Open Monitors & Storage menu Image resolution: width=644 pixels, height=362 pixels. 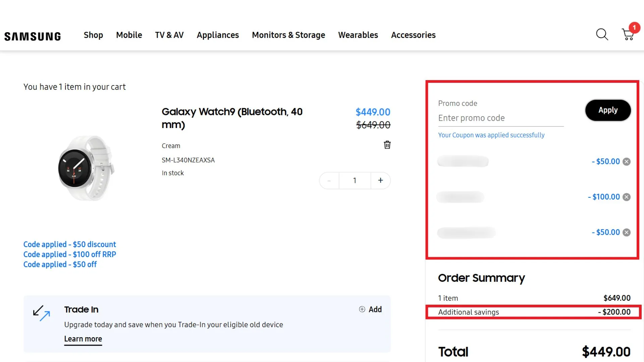(x=288, y=35)
